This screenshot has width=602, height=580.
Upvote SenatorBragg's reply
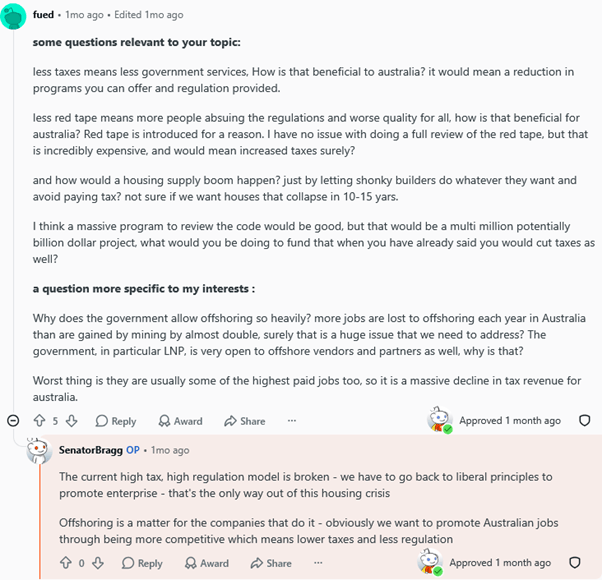(66, 563)
